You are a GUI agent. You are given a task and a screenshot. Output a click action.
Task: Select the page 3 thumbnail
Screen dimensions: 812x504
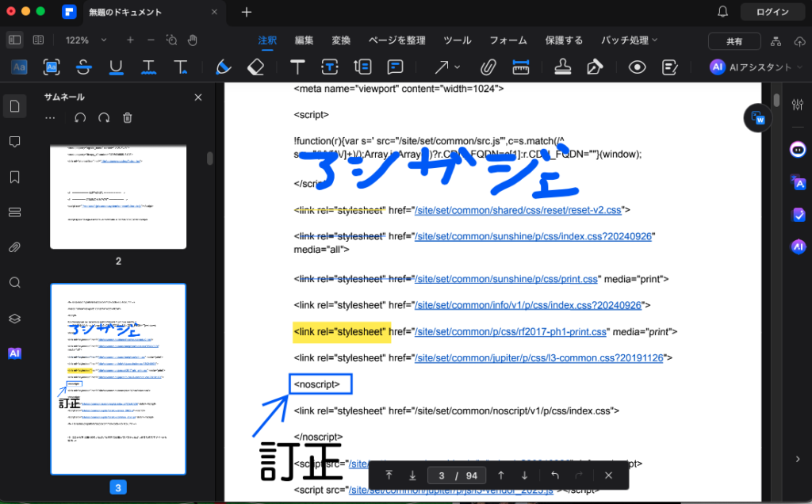click(118, 379)
